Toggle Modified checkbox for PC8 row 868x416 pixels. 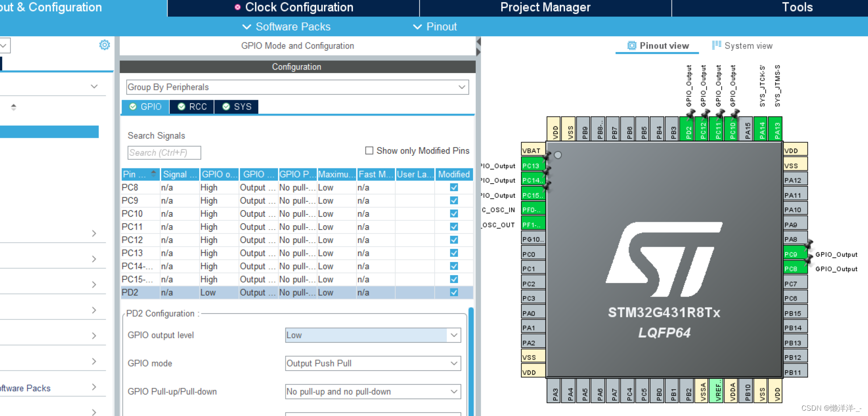[x=454, y=187]
